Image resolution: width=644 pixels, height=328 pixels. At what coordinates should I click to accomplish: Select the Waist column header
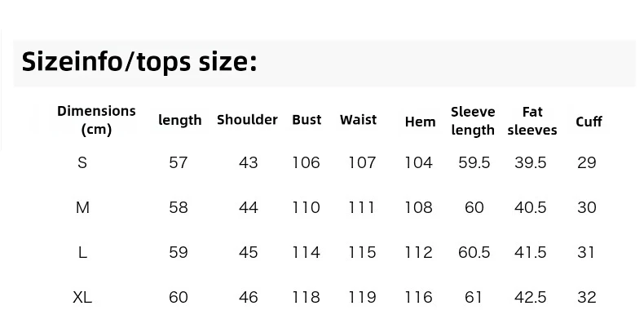pyautogui.click(x=358, y=120)
